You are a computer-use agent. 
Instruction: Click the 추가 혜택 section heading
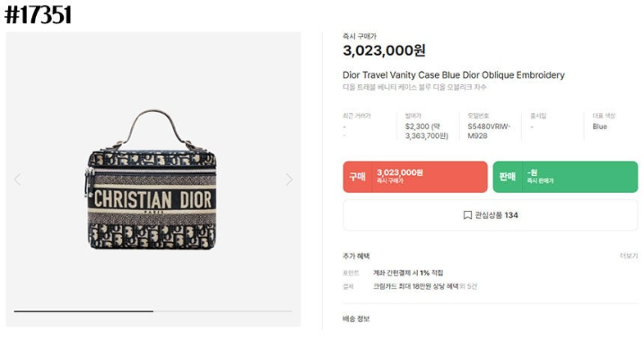click(x=356, y=256)
